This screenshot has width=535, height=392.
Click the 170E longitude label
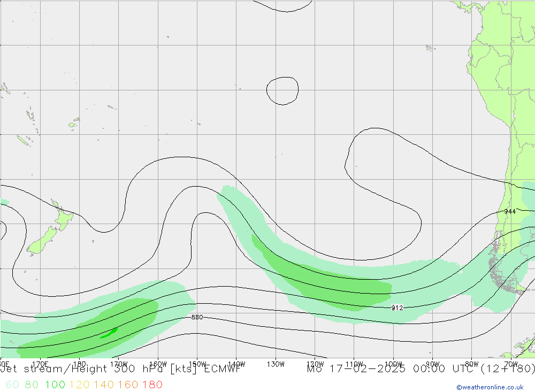[x=40, y=364]
